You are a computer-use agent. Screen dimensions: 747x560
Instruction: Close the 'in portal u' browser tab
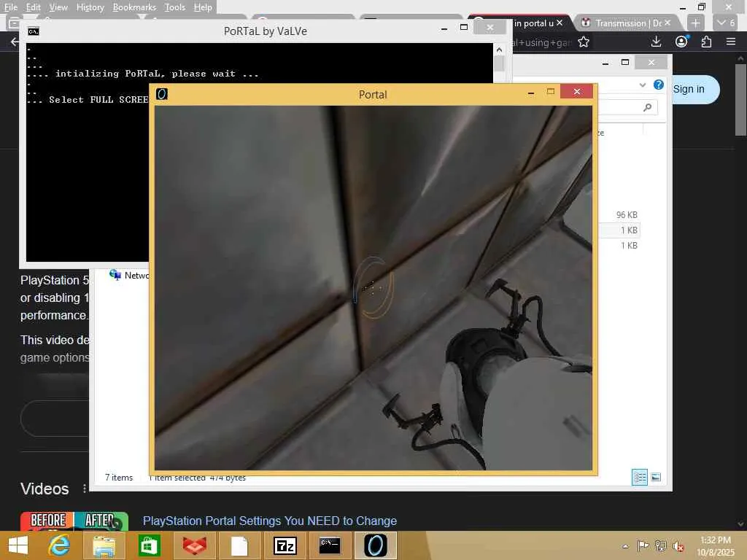click(560, 23)
